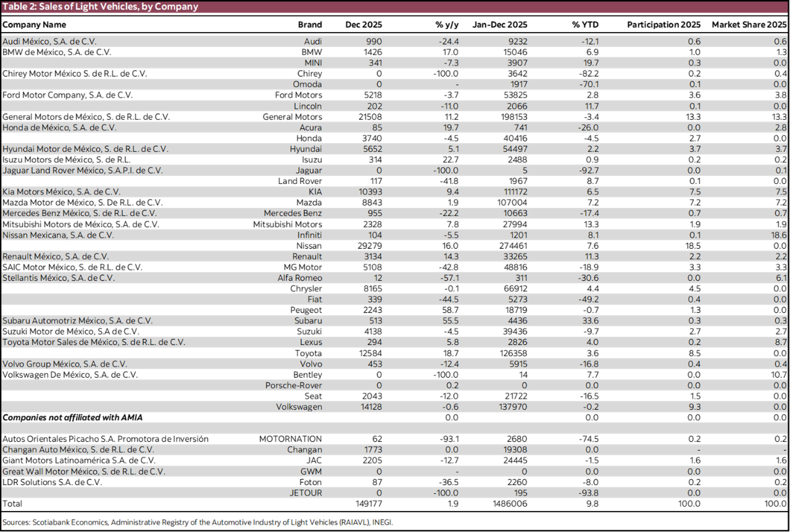Click the MINI brand cell
Image resolution: width=790 pixels, height=532 pixels.
[x=313, y=63]
